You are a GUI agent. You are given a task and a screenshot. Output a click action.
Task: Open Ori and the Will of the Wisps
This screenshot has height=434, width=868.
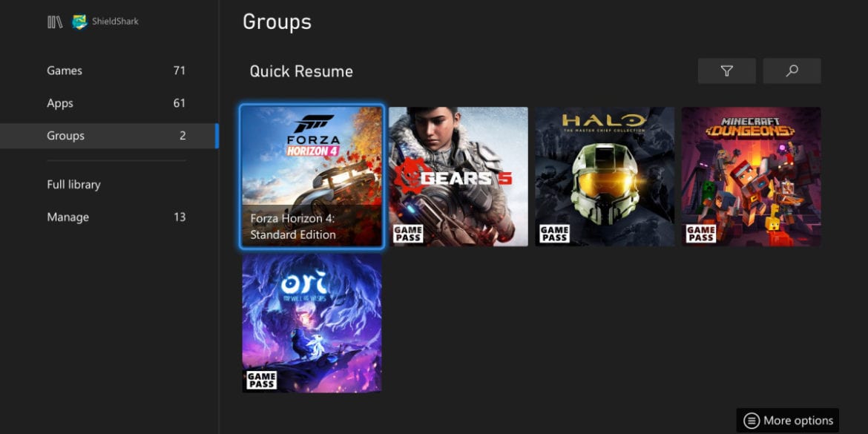312,323
